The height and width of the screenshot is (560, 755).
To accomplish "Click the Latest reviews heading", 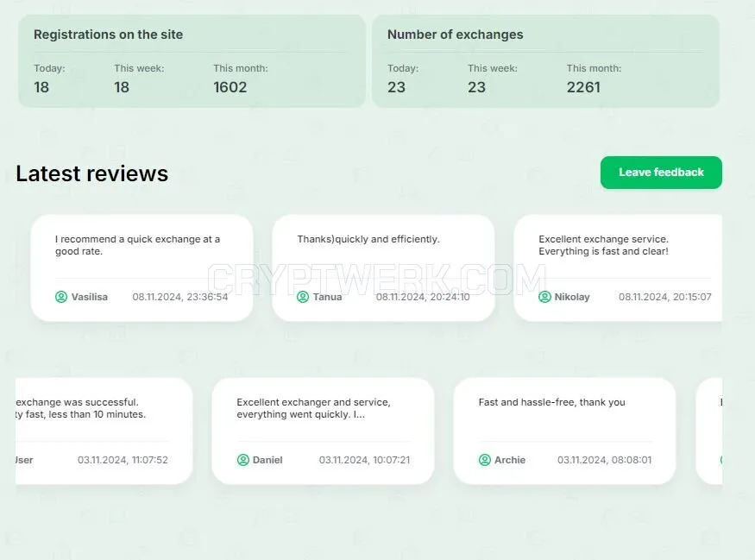I will [92, 173].
